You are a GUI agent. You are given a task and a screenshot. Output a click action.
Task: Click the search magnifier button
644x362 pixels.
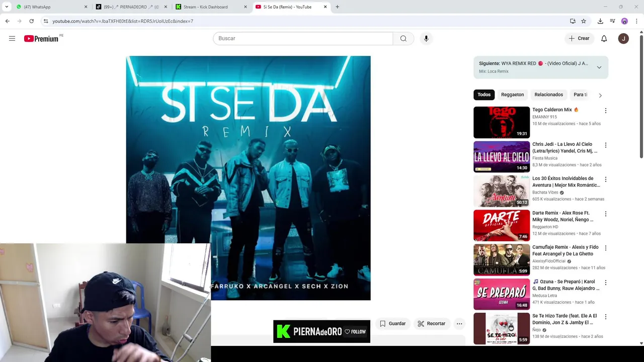coord(403,38)
